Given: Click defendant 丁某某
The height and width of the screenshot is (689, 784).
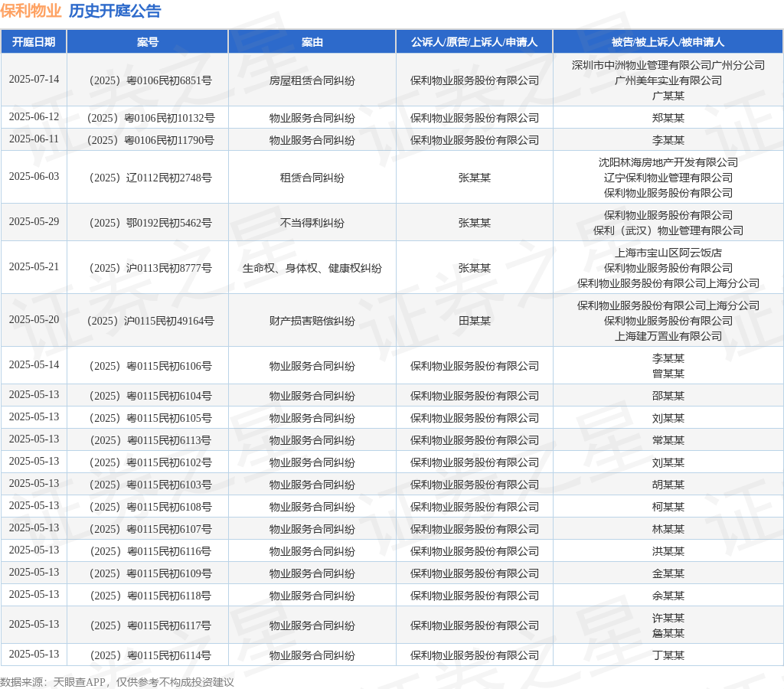Looking at the screenshot, I should (668, 655).
